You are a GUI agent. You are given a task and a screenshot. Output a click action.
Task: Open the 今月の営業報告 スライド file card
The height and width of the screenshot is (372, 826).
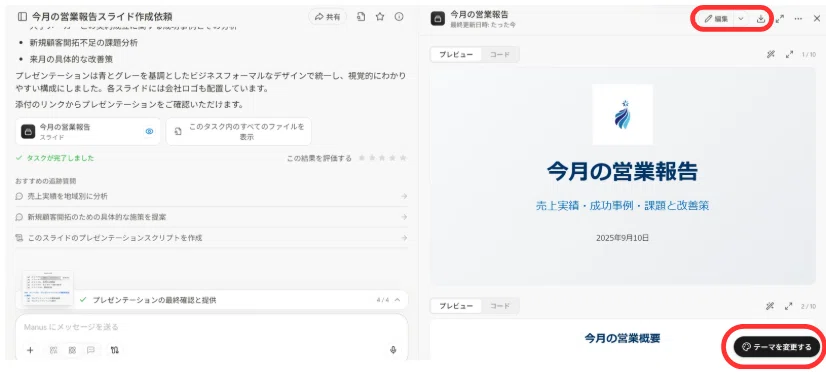(88, 131)
